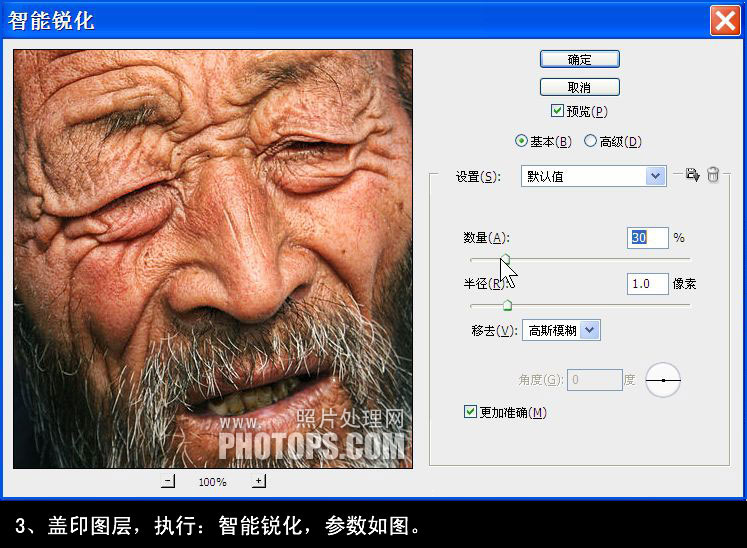Click the trash icon to delete settings
Image resolution: width=747 pixels, height=548 pixels.
coord(713,174)
